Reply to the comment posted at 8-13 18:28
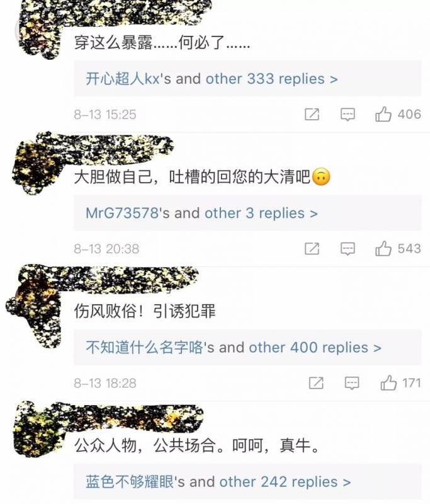 tap(352, 383)
